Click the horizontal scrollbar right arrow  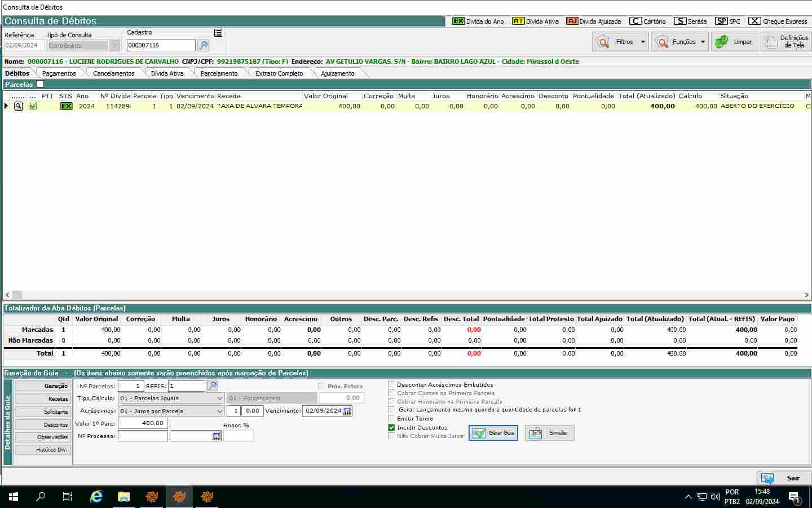coord(807,295)
